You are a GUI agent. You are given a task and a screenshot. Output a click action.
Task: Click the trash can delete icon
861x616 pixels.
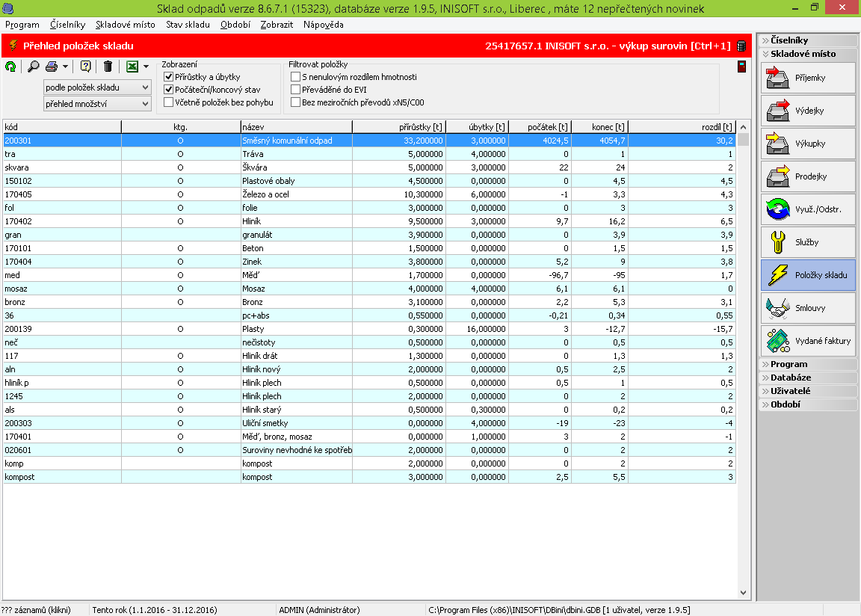(108, 67)
